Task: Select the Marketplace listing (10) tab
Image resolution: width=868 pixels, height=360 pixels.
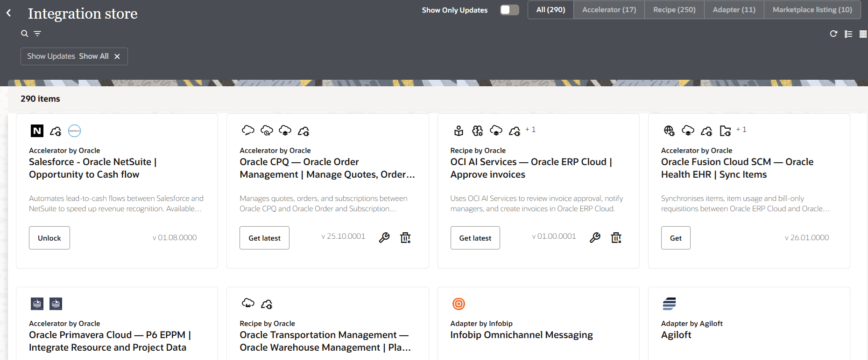Action: (x=812, y=10)
